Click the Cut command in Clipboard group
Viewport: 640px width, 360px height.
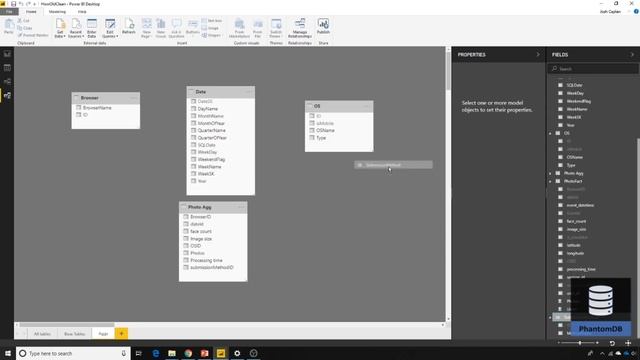[24, 20]
